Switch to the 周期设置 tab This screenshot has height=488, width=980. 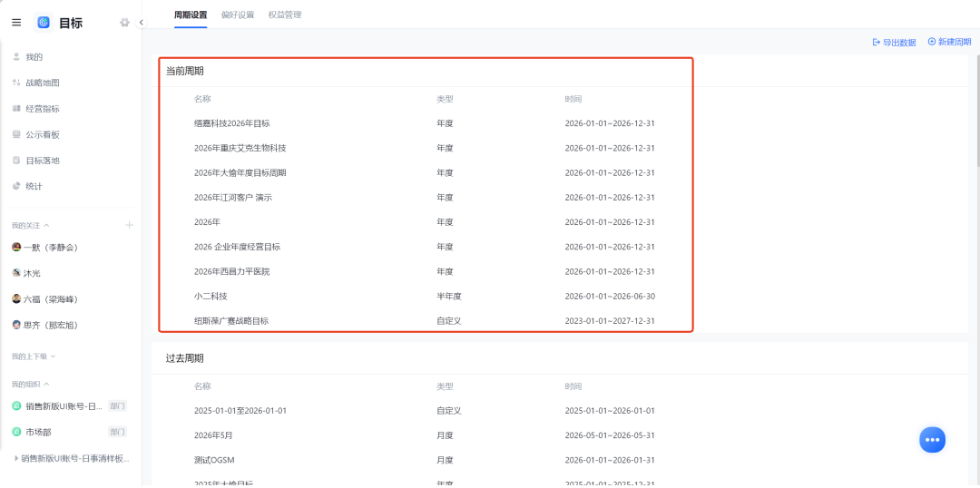[191, 15]
